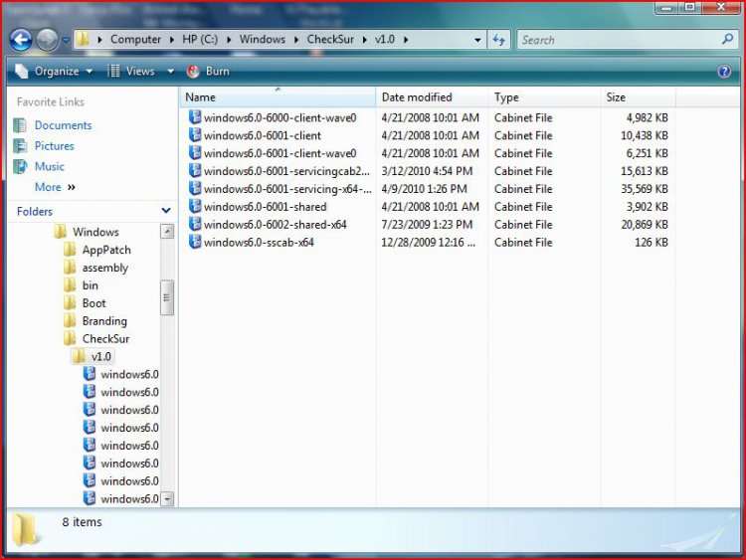
Task: Click the Pictures icon in Favorite Links
Action: 20,145
